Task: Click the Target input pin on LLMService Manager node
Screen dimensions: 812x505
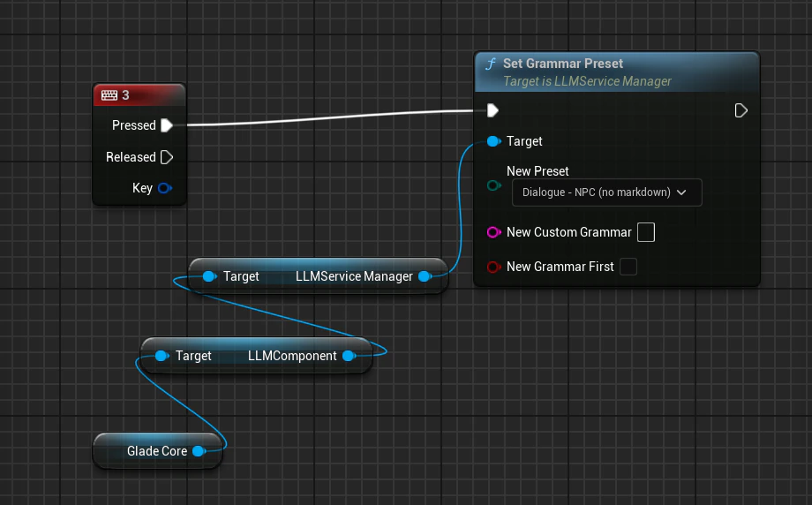Action: [x=210, y=276]
